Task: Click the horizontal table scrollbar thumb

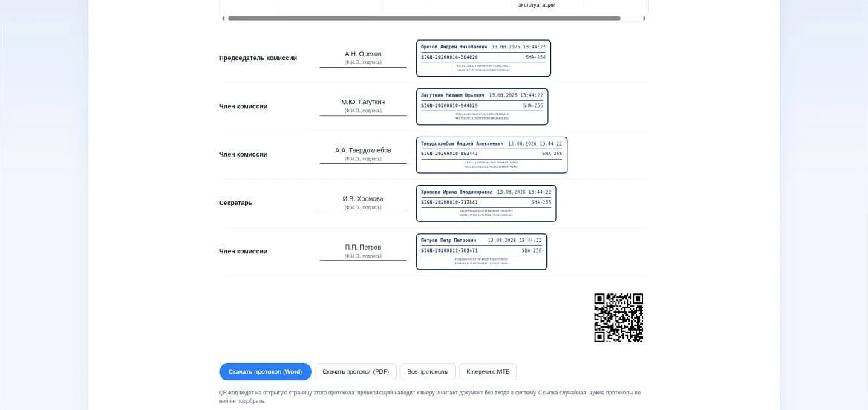Action: (x=424, y=19)
